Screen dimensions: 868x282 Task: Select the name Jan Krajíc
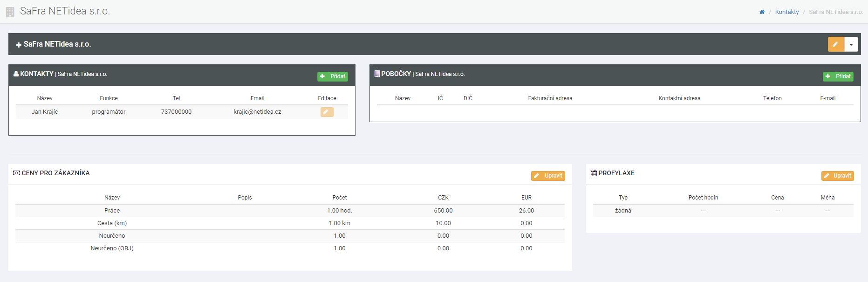coord(45,112)
